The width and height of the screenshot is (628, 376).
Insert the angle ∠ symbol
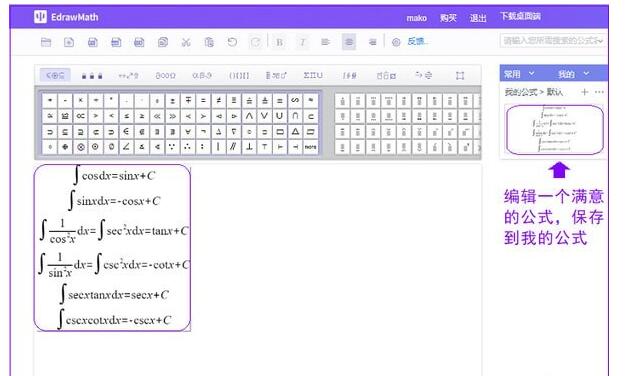point(127,147)
